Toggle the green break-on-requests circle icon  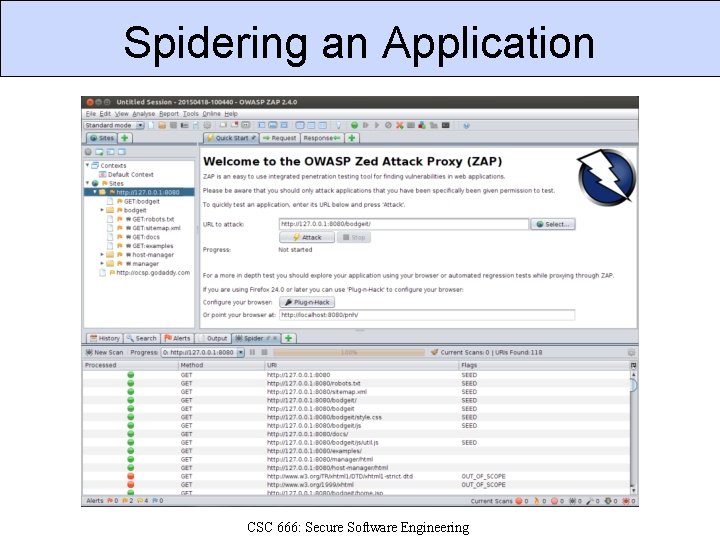coord(354,125)
